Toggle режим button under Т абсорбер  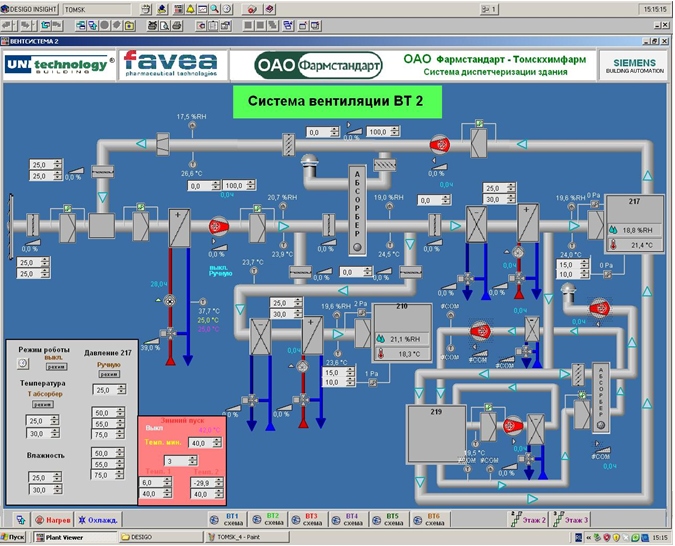click(43, 404)
